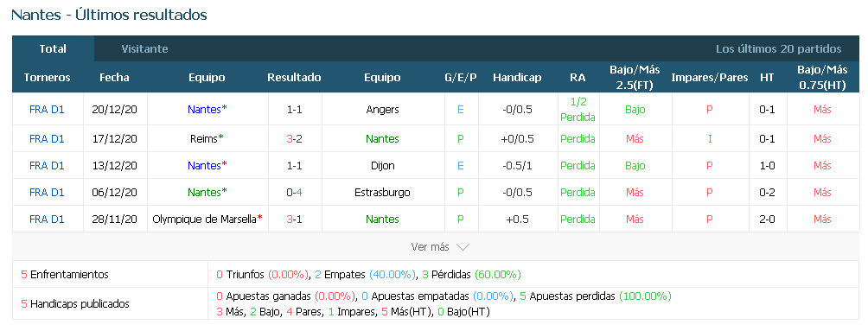The width and height of the screenshot is (868, 331).
Task: Open Olympique de Marsella team link
Action: (204, 220)
